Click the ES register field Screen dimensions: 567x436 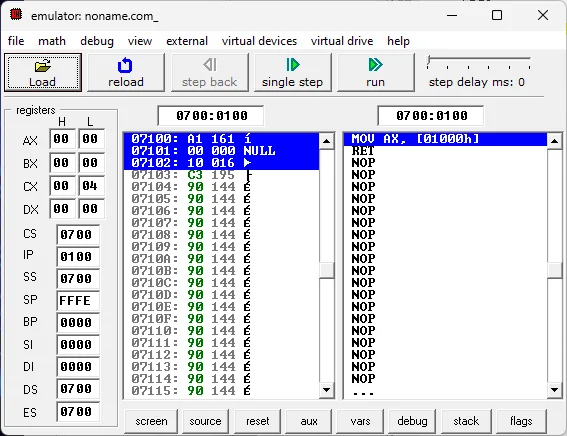78,412
